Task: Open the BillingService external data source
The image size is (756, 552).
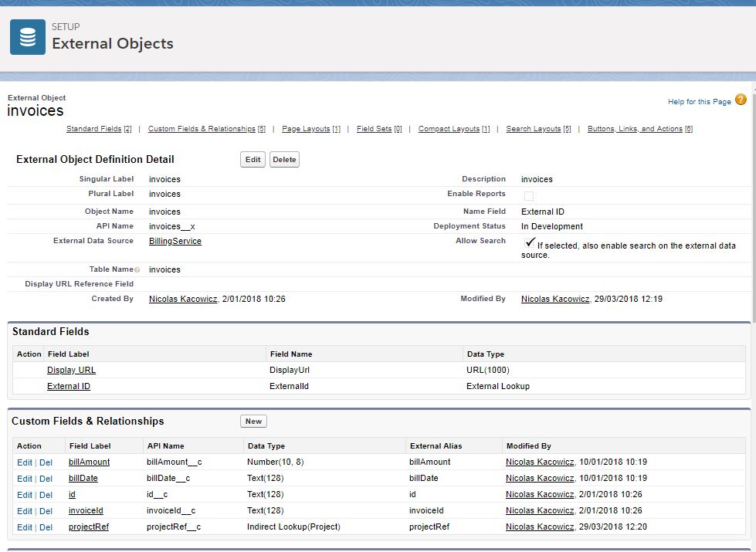Action: (175, 241)
